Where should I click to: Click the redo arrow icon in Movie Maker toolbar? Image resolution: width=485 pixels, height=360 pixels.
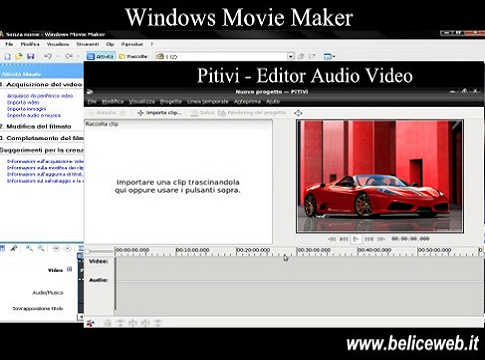coord(69,56)
